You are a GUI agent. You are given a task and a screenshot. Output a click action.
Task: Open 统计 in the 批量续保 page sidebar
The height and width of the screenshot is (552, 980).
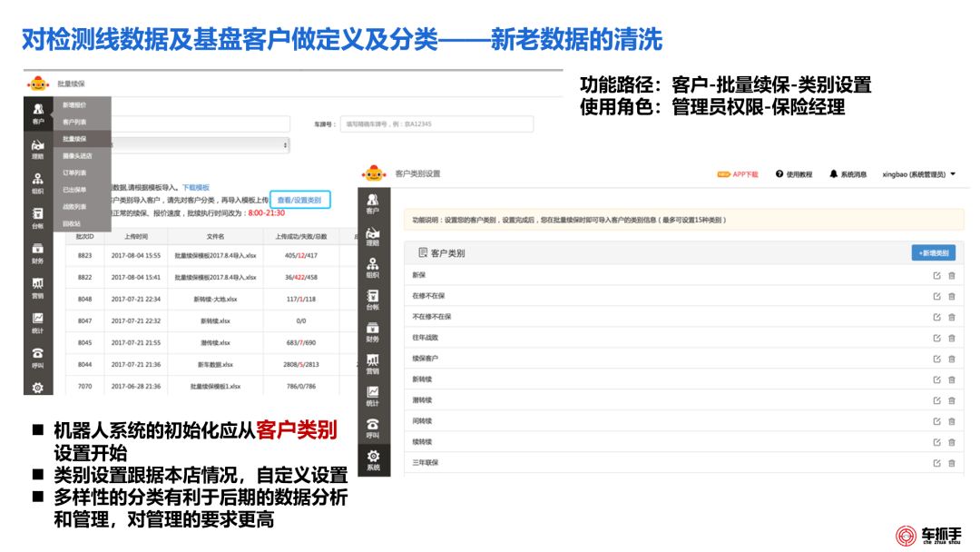pos(38,322)
